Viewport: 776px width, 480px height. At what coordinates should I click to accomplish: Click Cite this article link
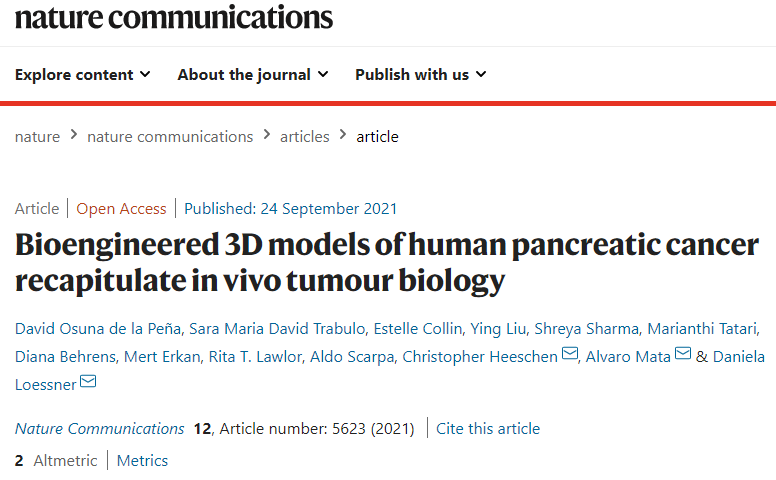click(x=487, y=429)
